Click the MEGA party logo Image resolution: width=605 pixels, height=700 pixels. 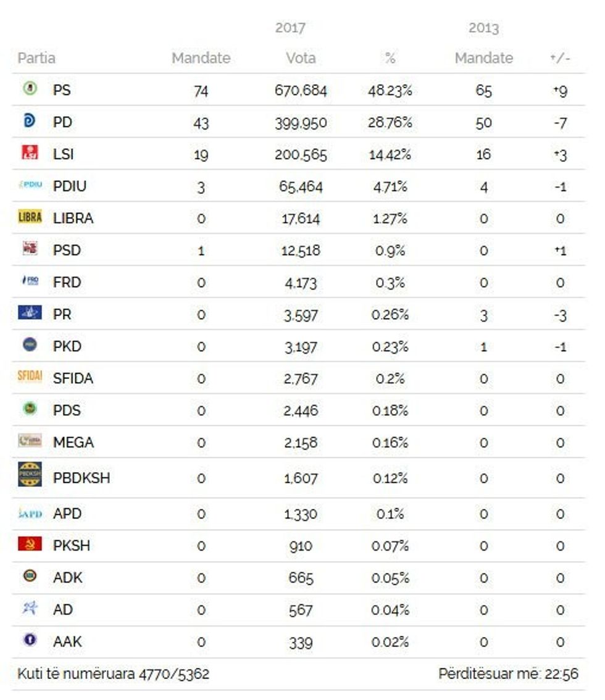pos(30,441)
